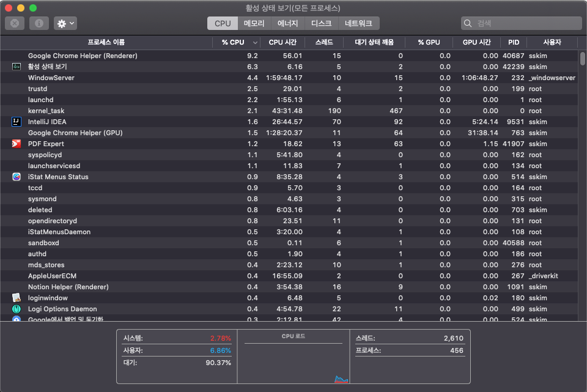
Task: Toggle sort arrow on % CPU column
Action: point(255,43)
